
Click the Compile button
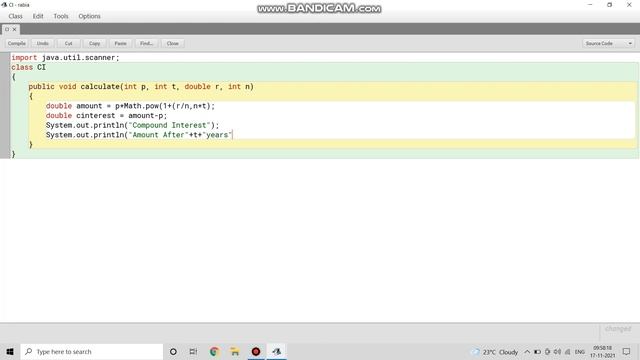[x=17, y=43]
